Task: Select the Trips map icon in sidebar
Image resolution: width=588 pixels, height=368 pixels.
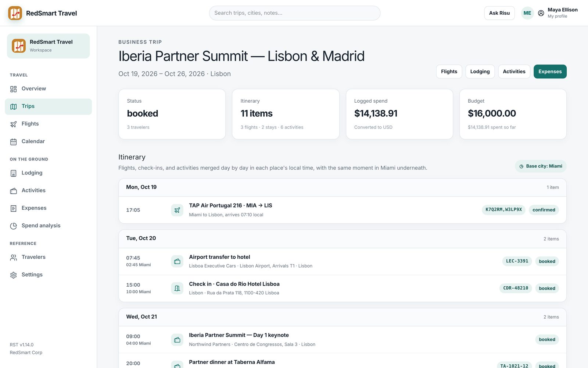Action: pos(14,107)
